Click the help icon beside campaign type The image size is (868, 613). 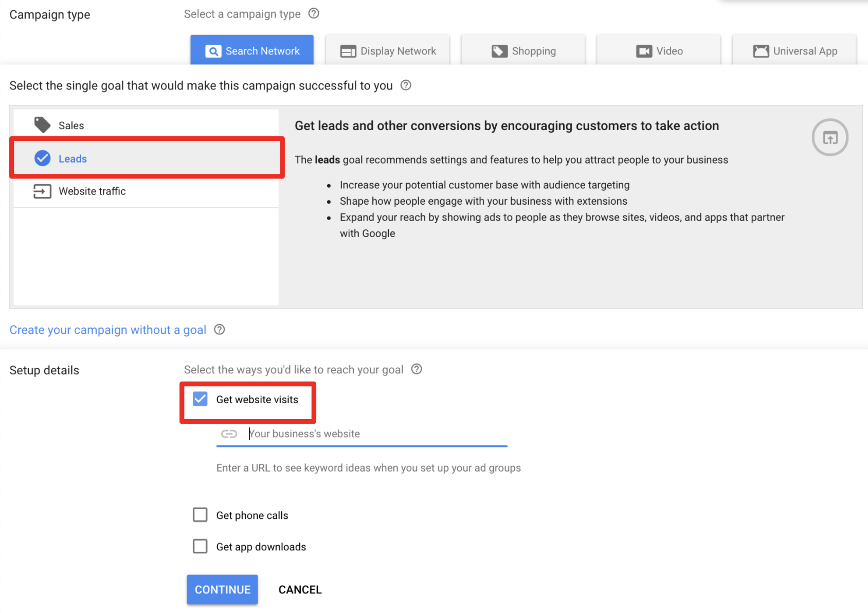[314, 14]
